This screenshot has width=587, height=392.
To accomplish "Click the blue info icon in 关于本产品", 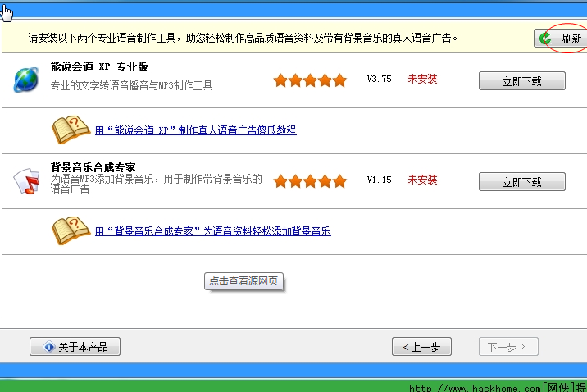I will click(x=48, y=347).
